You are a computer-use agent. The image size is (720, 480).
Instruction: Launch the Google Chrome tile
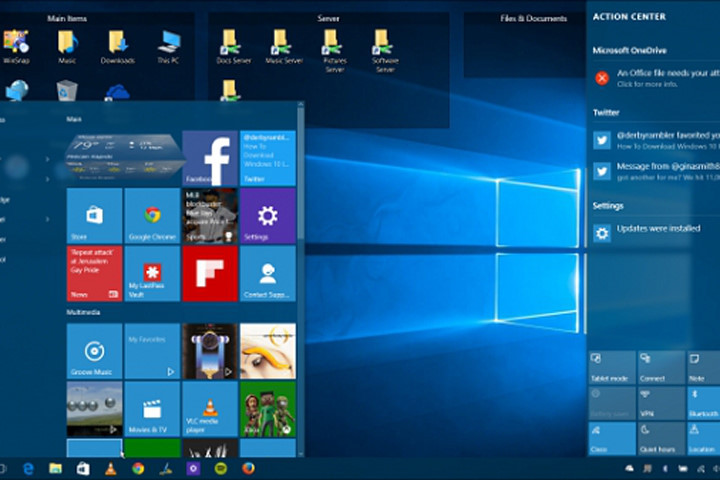pyautogui.click(x=152, y=215)
